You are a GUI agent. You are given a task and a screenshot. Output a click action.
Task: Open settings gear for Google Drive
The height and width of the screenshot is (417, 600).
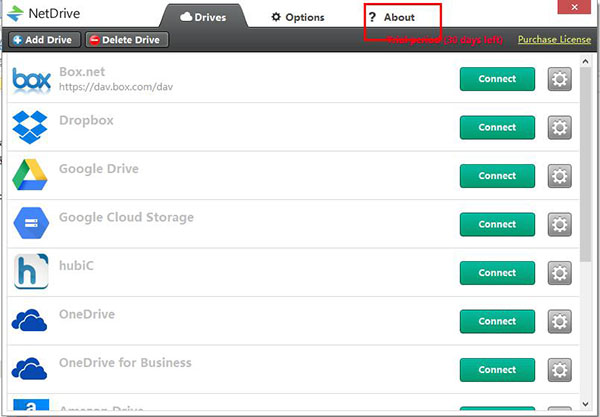(x=559, y=176)
